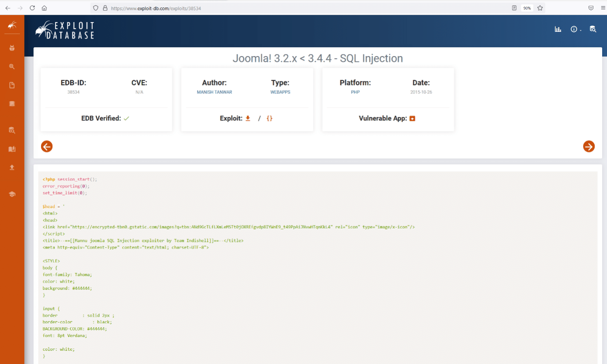Screen dimensions: 607x364
Task: Open author MANISH TANWAR link
Action: [214, 92]
